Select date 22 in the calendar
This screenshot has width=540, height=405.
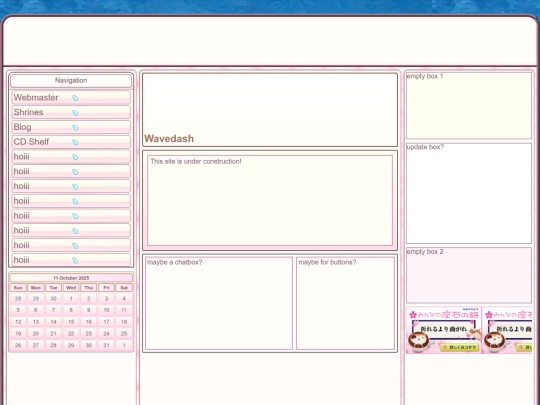(71, 333)
